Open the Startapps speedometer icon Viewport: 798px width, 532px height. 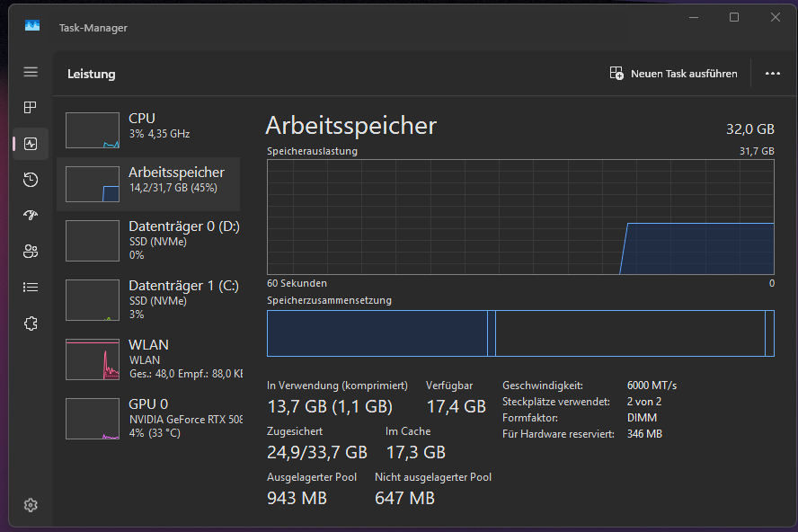(x=31, y=216)
